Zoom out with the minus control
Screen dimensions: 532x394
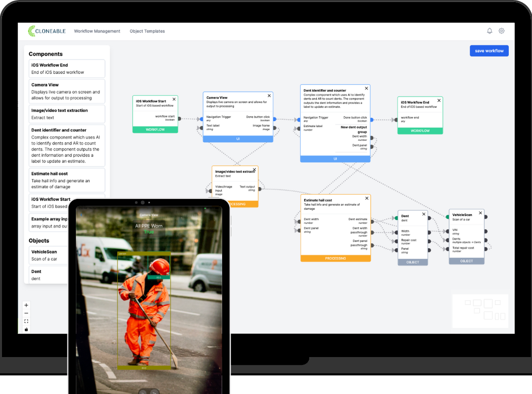(27, 313)
